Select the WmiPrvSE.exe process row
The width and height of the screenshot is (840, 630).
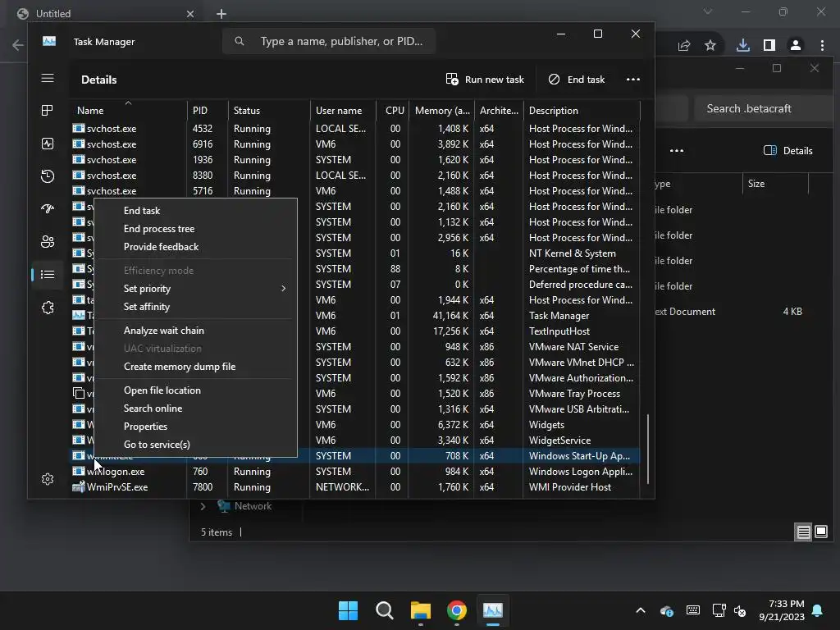click(354, 487)
